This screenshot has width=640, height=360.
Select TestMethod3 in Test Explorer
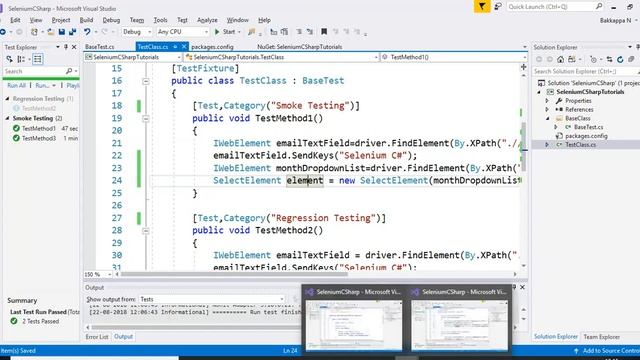pyautogui.click(x=39, y=138)
